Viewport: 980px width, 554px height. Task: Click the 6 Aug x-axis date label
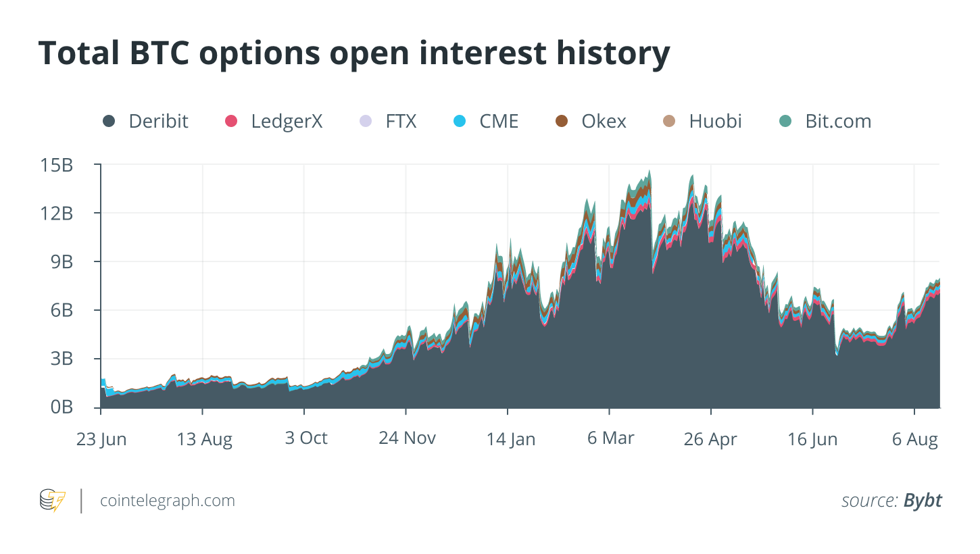coord(915,439)
